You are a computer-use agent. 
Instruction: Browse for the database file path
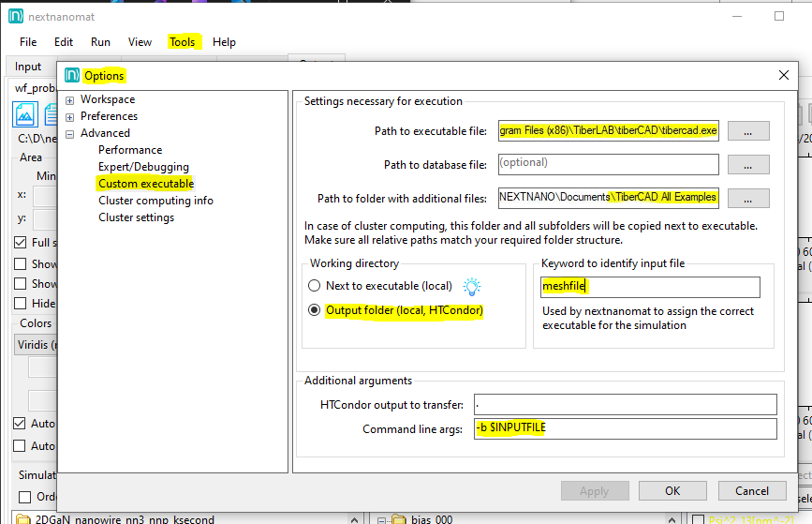pos(747,164)
